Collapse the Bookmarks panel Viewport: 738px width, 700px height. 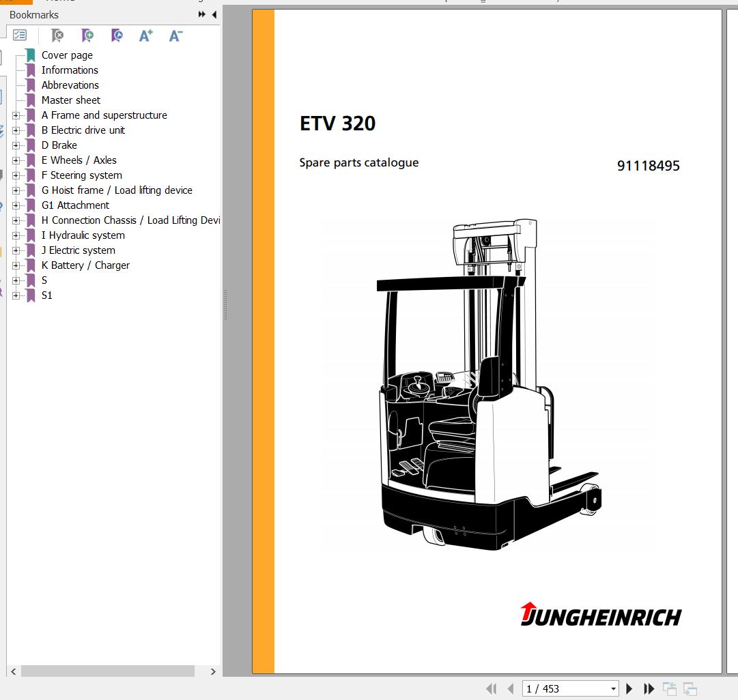[x=214, y=14]
